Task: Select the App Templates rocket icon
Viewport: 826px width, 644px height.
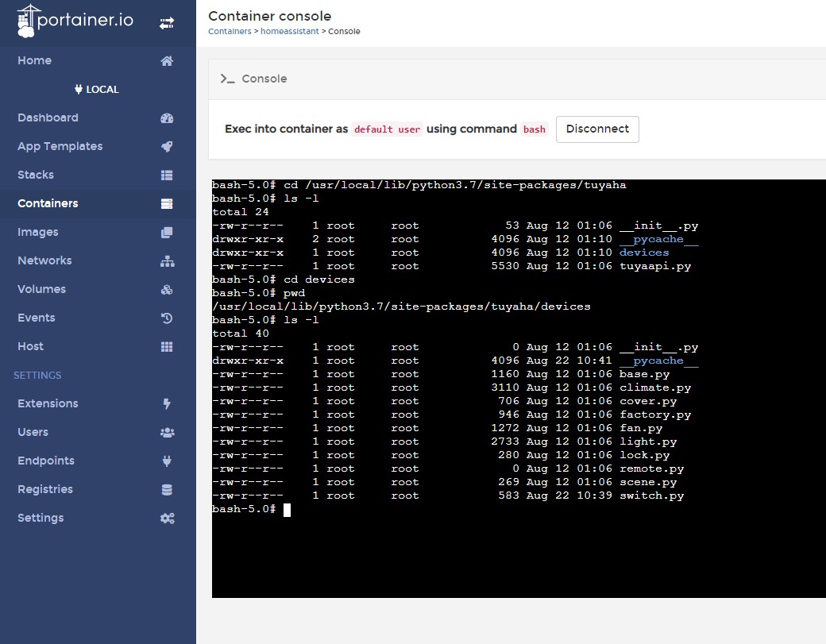Action: pyautogui.click(x=167, y=146)
